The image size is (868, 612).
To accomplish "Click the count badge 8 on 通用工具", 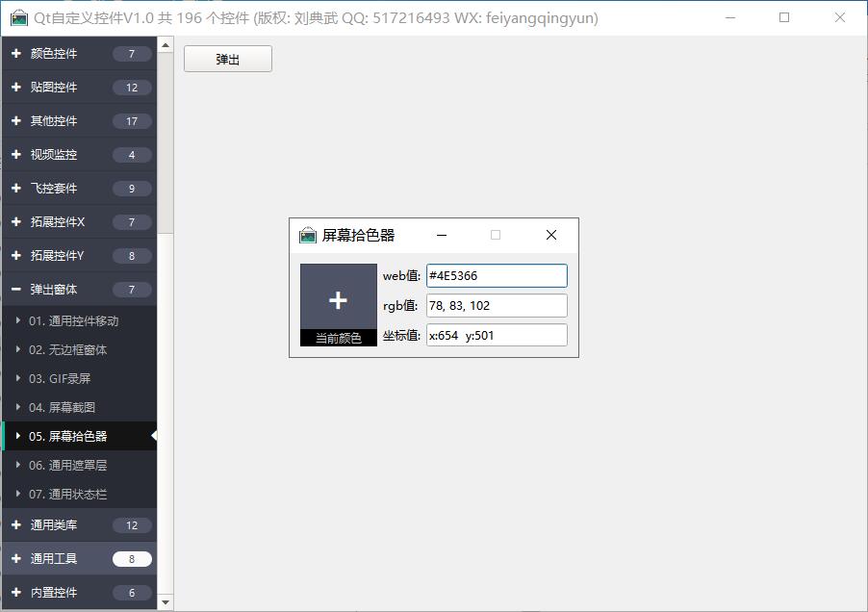I will (132, 559).
